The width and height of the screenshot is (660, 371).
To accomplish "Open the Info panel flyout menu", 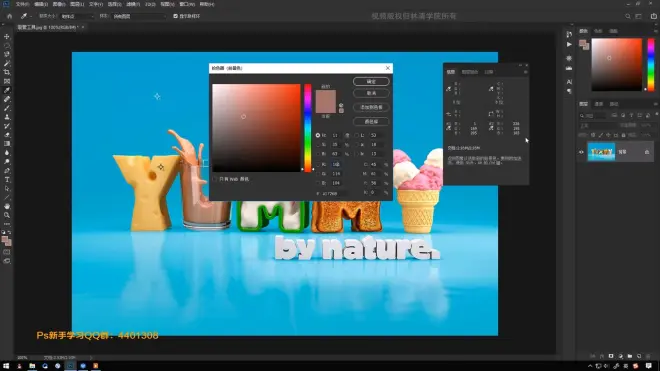I will 525,72.
